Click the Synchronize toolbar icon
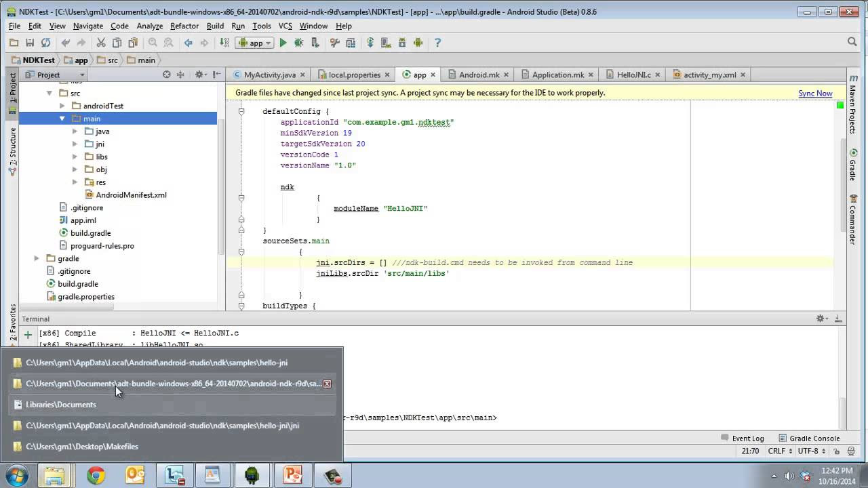Image resolution: width=868 pixels, height=488 pixels. pyautogui.click(x=45, y=43)
